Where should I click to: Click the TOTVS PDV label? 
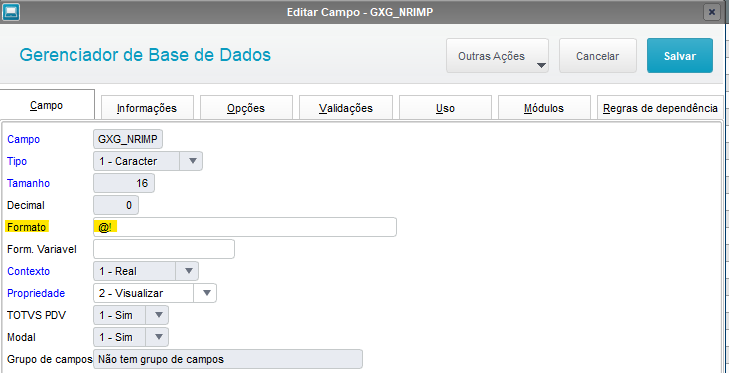[37, 315]
